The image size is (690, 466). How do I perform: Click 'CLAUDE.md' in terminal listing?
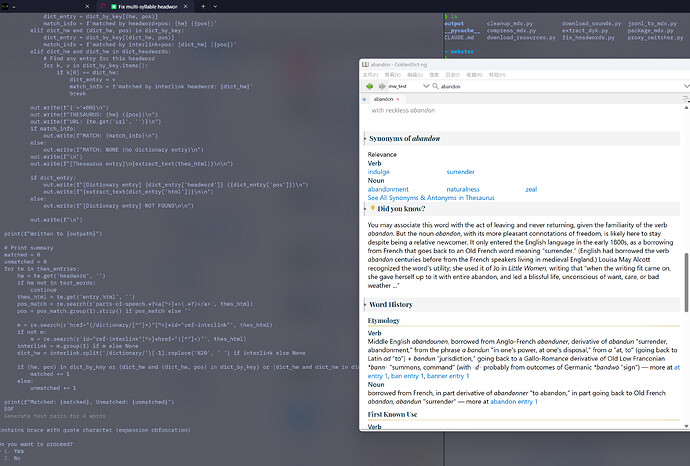click(459, 37)
